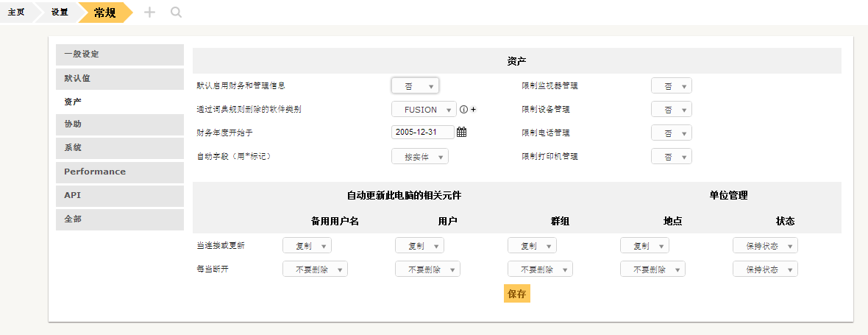Expand the FUSION software category dropdown
Viewport: 868px width, 335px height.
(424, 110)
